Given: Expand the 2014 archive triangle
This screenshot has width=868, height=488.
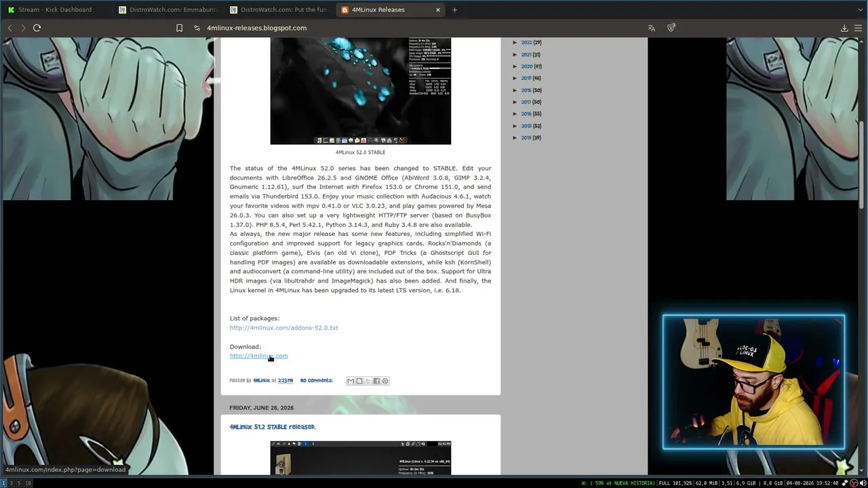Looking at the screenshot, I should (515, 138).
